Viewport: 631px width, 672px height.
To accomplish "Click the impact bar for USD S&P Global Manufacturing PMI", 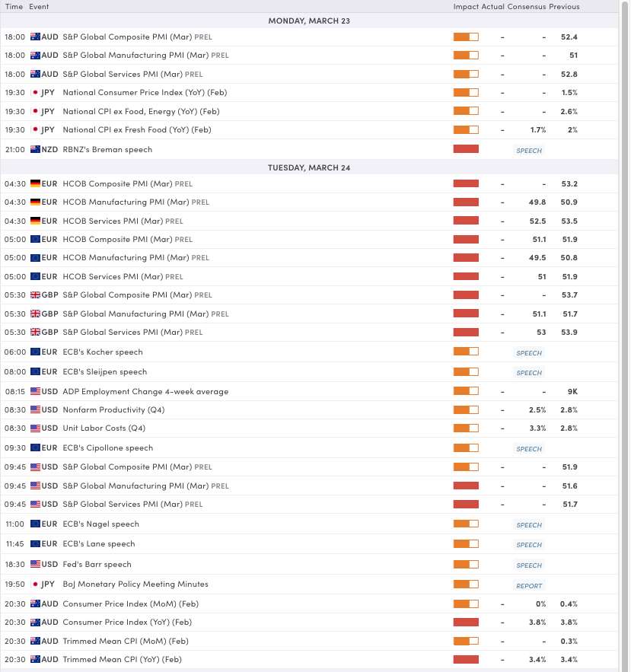I will click(x=466, y=486).
